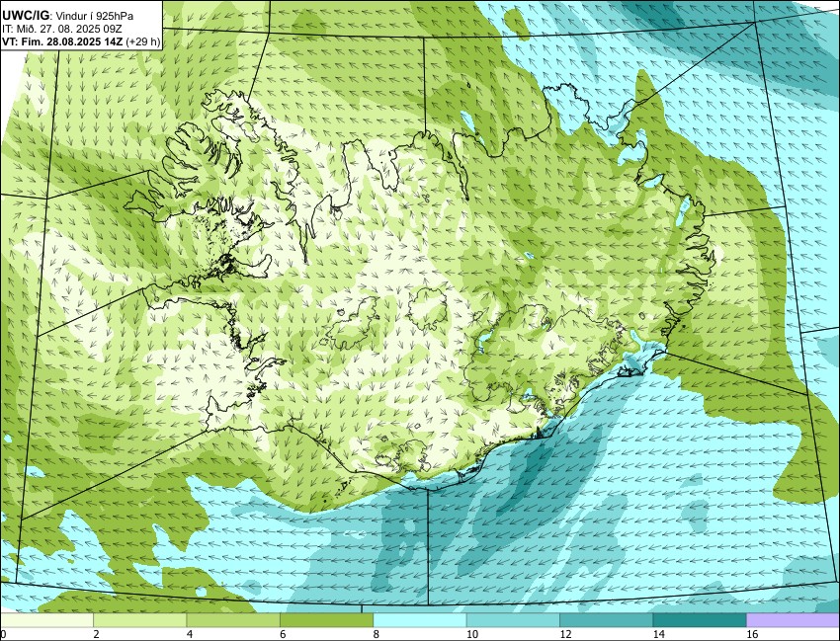Click the purple legend swatch above 16
Image resolution: width=840 pixels, height=641 pixels.
(793, 620)
